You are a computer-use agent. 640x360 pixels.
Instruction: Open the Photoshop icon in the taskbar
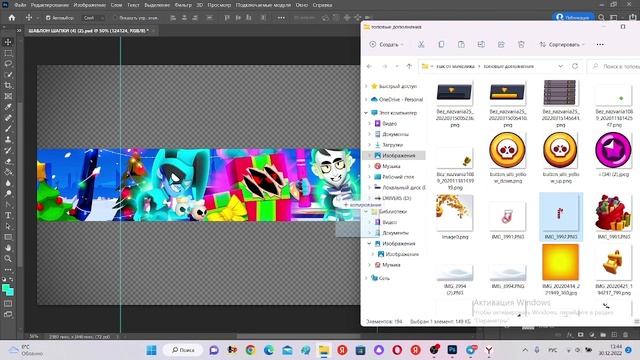click(452, 350)
